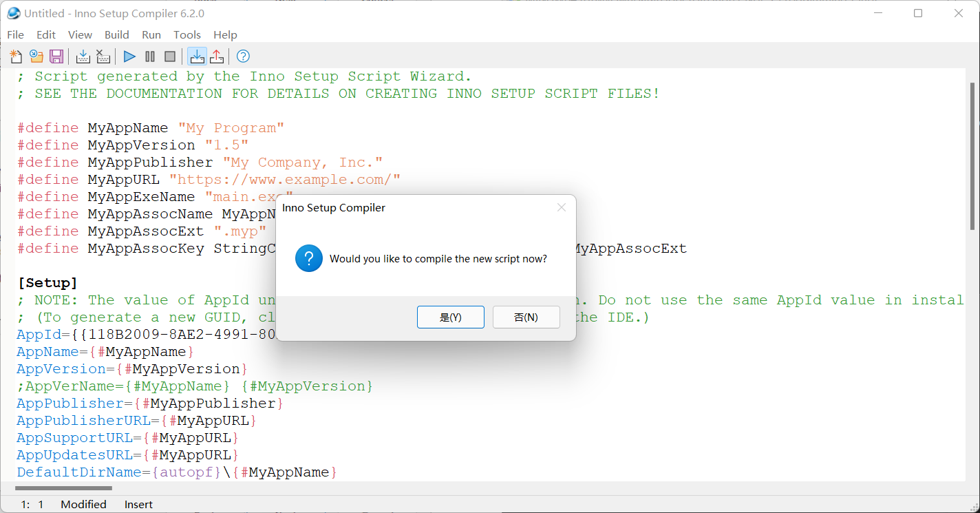This screenshot has height=513, width=980.
Task: Click the 是(Y) button to compile
Action: coord(450,317)
